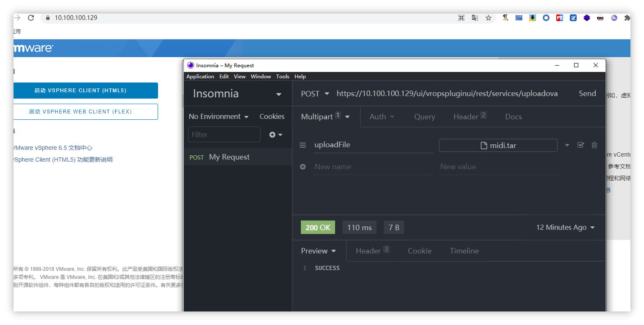
Task: Open the 12 Minutes Ago history dropdown
Action: (x=565, y=227)
